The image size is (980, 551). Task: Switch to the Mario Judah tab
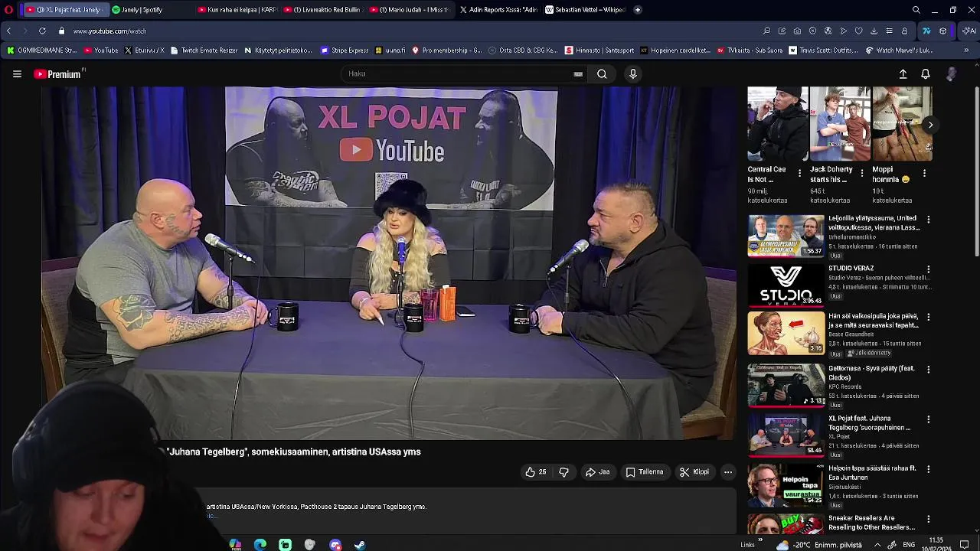click(x=409, y=10)
